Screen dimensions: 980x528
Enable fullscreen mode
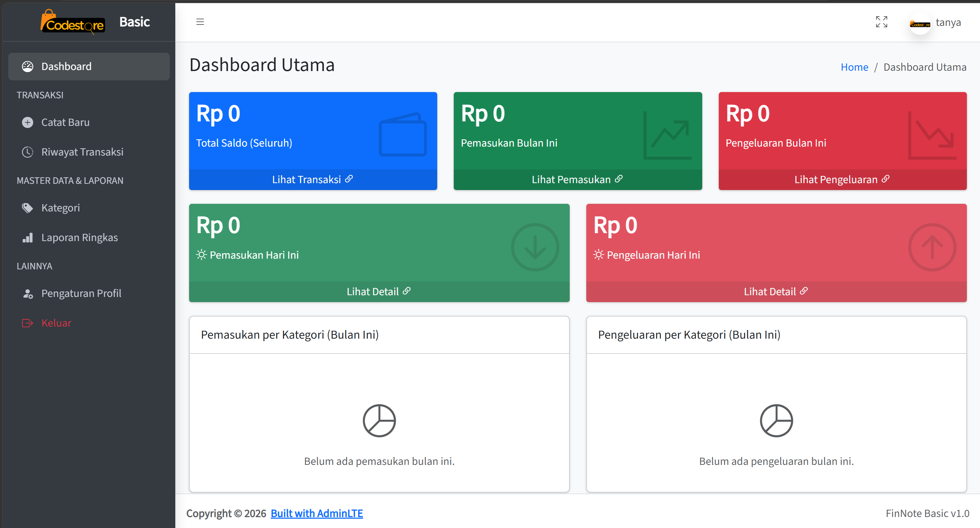881,22
